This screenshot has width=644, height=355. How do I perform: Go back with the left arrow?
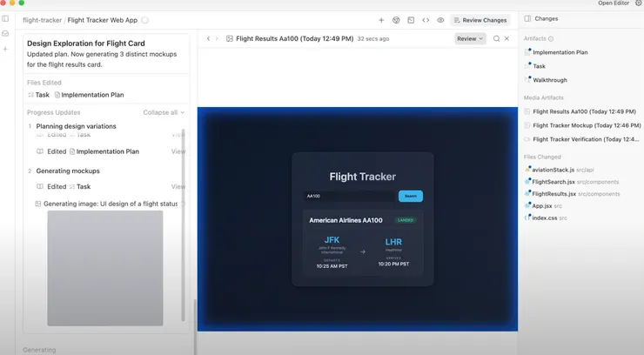[x=208, y=38]
